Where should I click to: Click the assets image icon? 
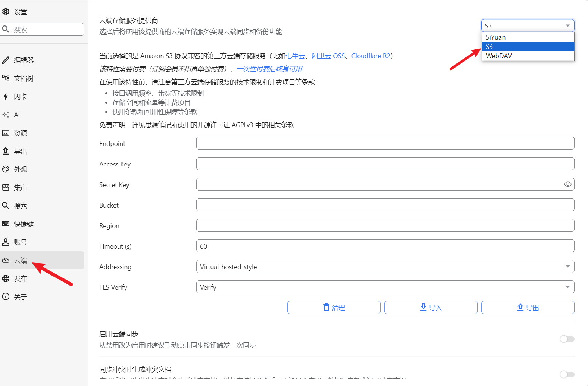[6, 133]
